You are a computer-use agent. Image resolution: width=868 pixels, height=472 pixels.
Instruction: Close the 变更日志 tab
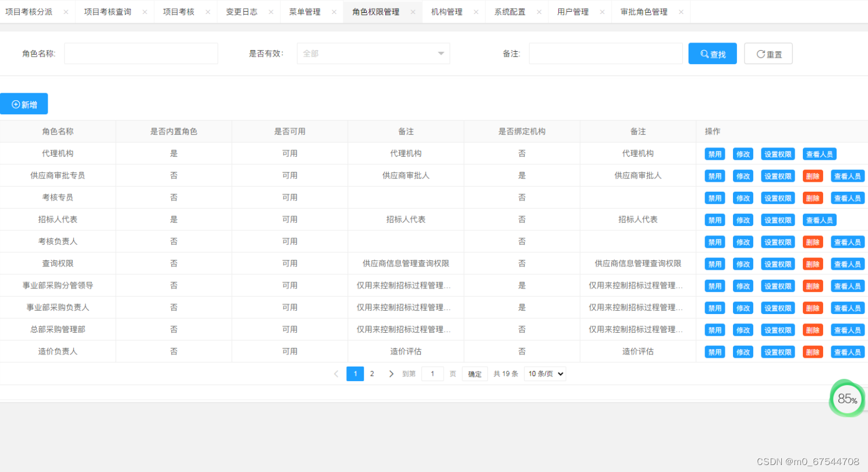click(x=270, y=11)
